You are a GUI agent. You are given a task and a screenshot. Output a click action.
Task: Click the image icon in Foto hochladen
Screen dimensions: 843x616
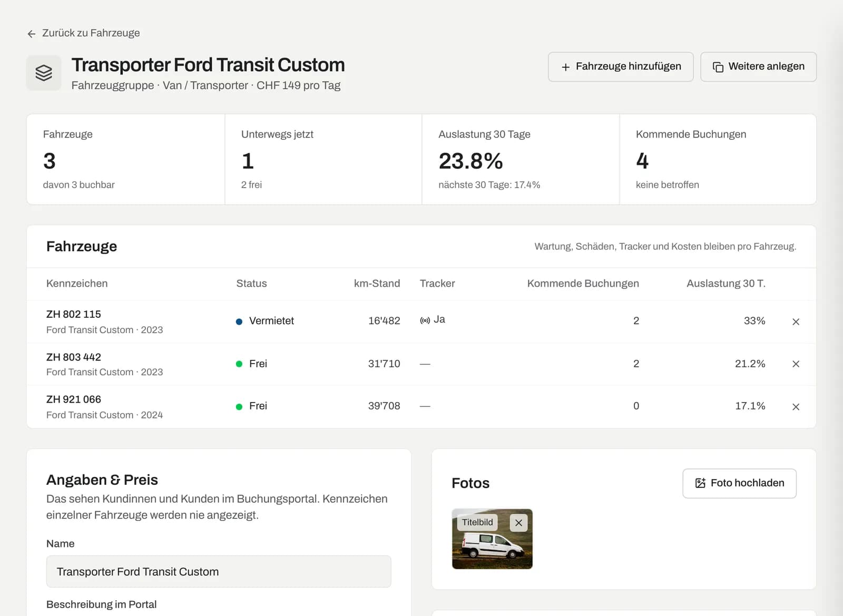click(x=700, y=483)
